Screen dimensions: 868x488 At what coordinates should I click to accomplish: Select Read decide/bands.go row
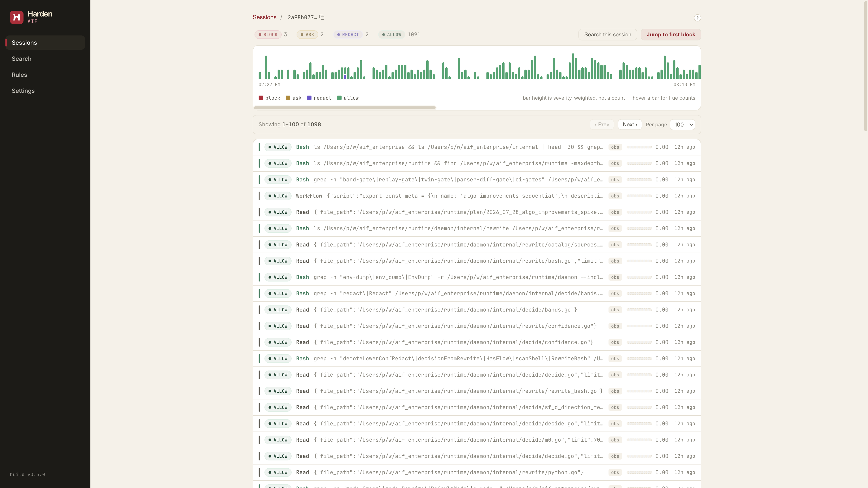[x=477, y=310]
